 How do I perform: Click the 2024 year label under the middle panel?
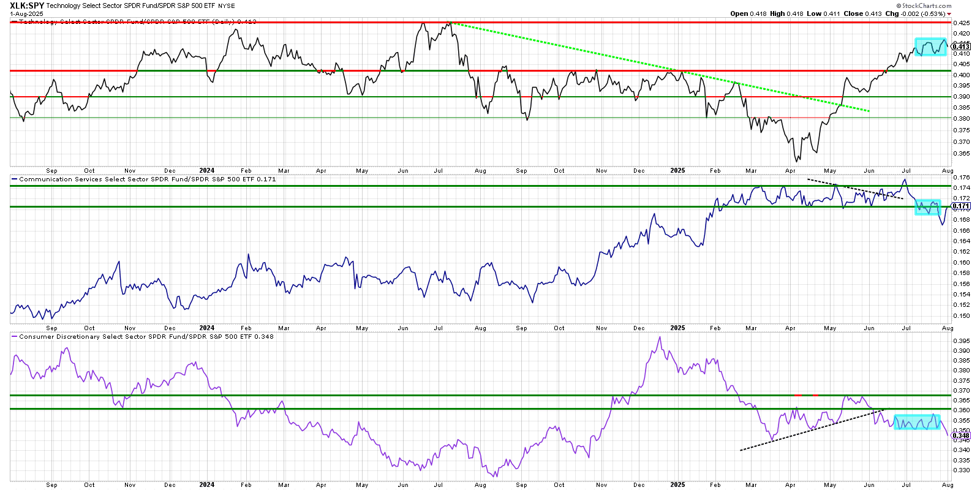point(206,328)
